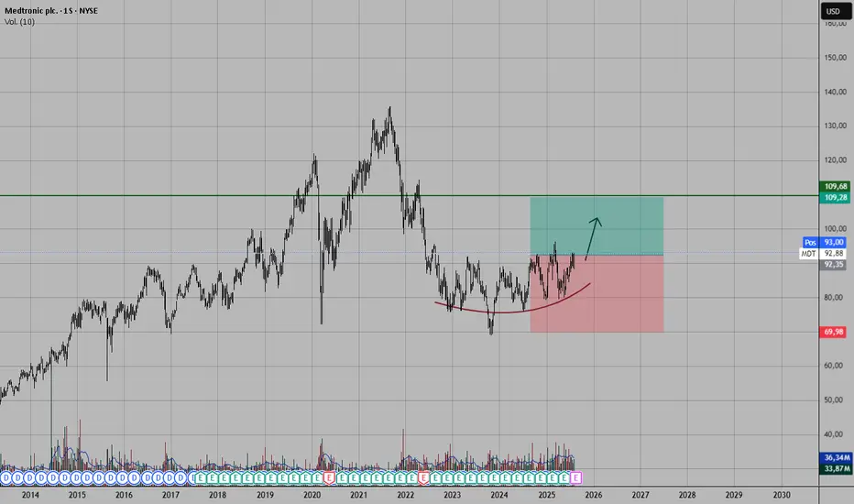Click the red 69,98 stop price label
The image size is (854, 504).
point(833,332)
